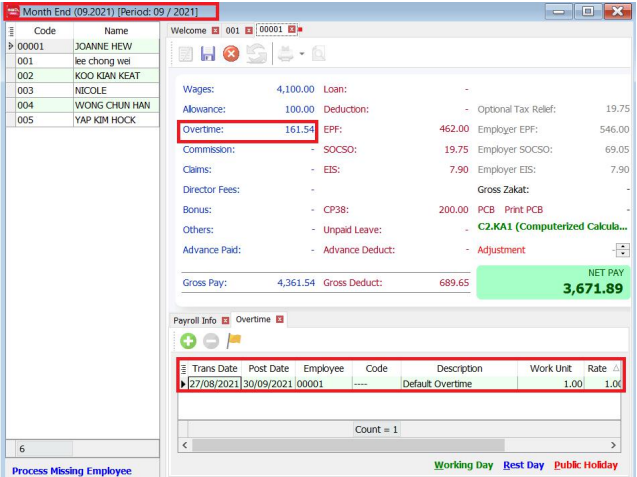
Task: Click Trans Date cell 27/08/2021
Action: pos(214,384)
